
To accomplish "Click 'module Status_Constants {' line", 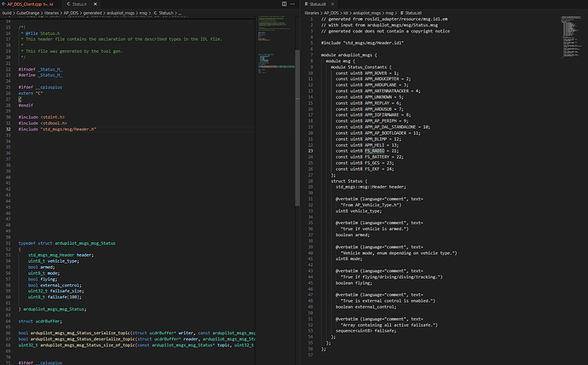I will (x=361, y=67).
